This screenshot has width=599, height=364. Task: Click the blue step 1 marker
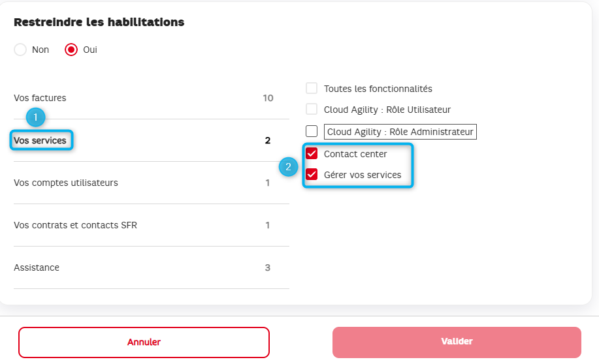(x=35, y=117)
